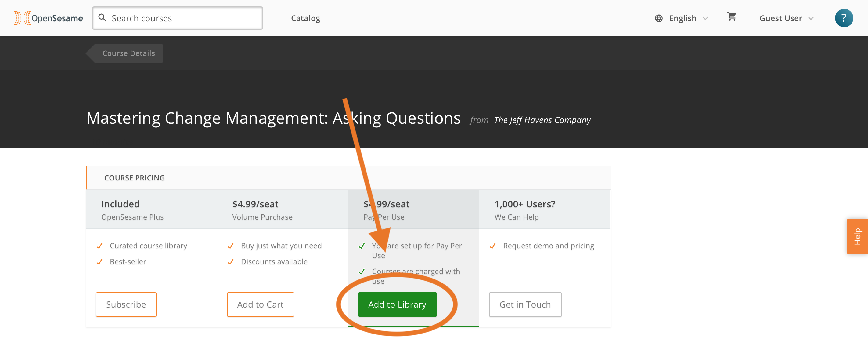
Task: Click the checkmark beside Best-seller
Action: tap(99, 262)
